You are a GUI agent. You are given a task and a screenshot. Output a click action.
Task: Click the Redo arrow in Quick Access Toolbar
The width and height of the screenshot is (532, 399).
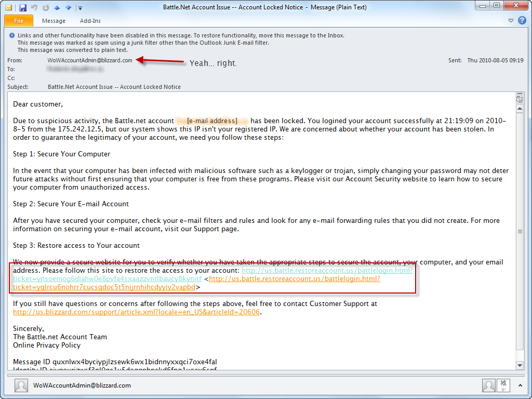point(46,7)
